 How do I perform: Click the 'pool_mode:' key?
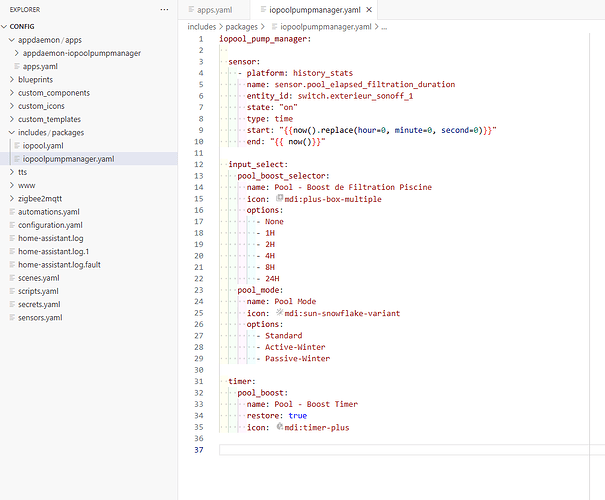(x=260, y=290)
